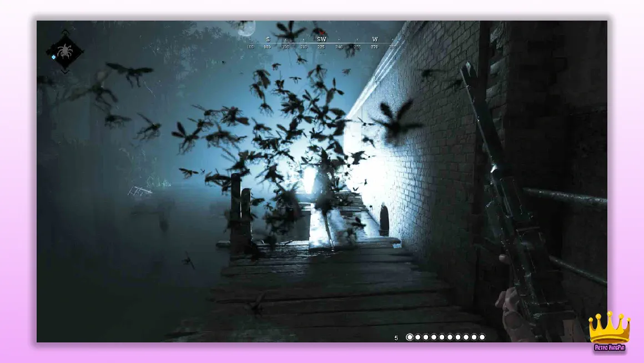Viewport: 644px width, 363px height.
Task: Click the SW compass heading label
Action: (x=321, y=39)
